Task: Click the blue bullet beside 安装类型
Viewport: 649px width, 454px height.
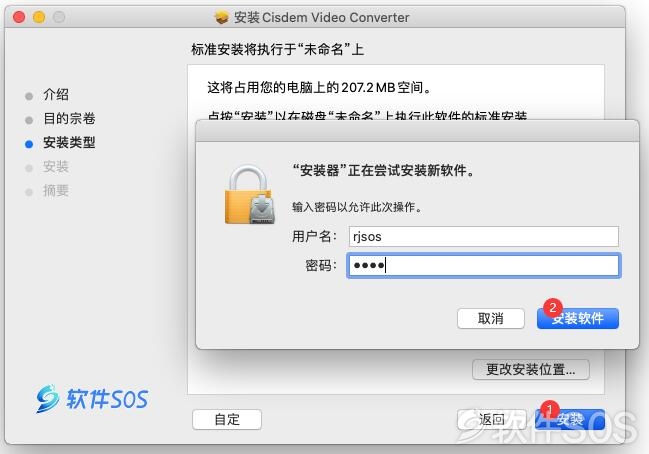Action: 29,144
